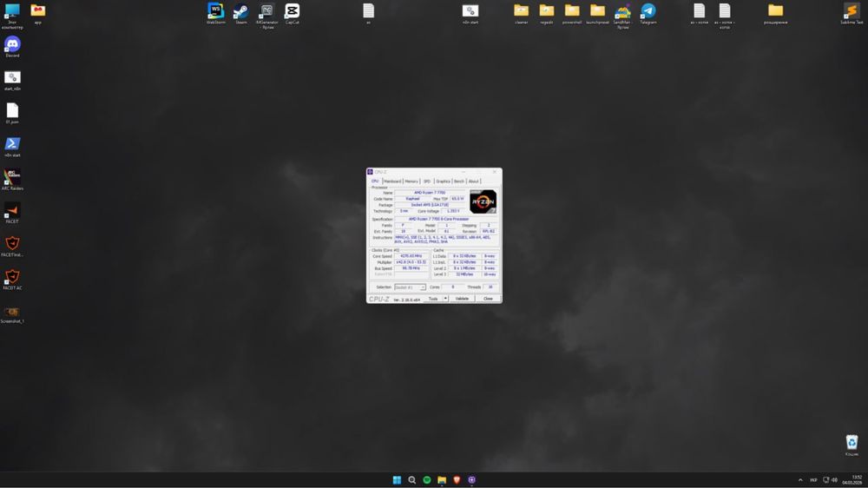The width and height of the screenshot is (868, 488).
Task: Select the CPU tab in CPU-Z
Action: point(375,181)
